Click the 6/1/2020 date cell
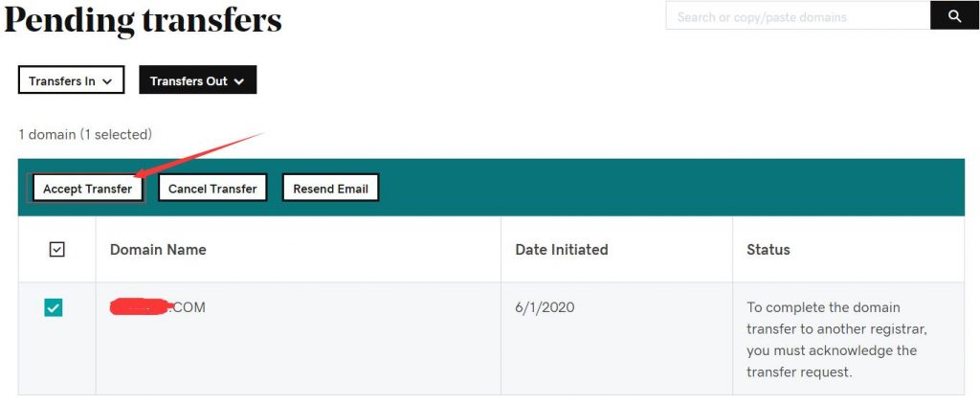 point(545,307)
